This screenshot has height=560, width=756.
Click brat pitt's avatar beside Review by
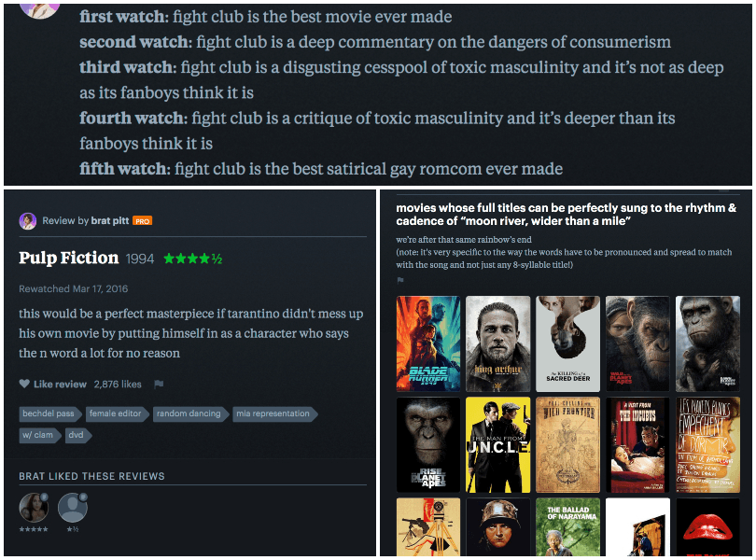[x=28, y=221]
